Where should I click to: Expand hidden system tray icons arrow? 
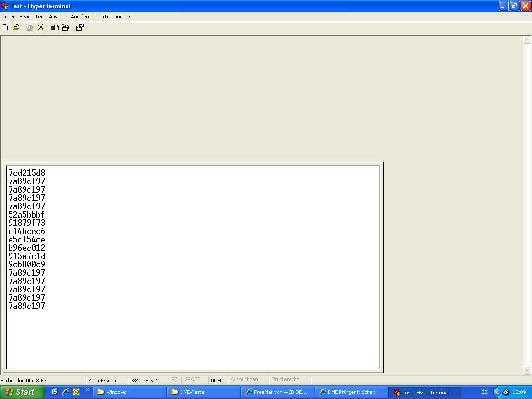(x=497, y=392)
